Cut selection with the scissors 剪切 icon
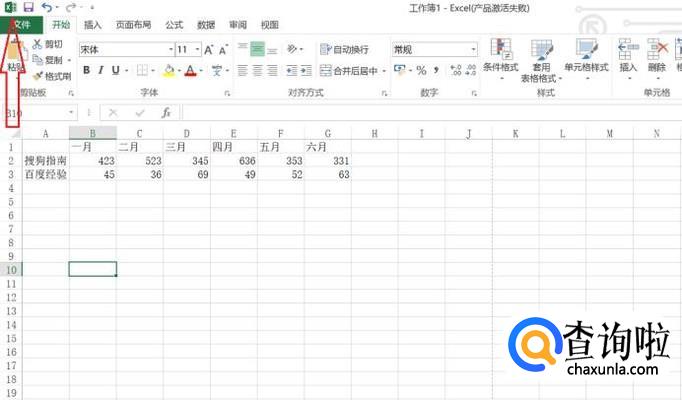This screenshot has height=400, width=682. point(48,44)
